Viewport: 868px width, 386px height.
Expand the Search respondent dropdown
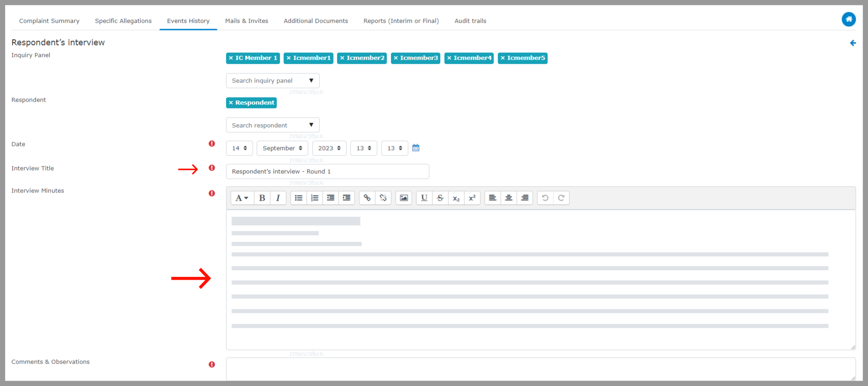(x=272, y=125)
